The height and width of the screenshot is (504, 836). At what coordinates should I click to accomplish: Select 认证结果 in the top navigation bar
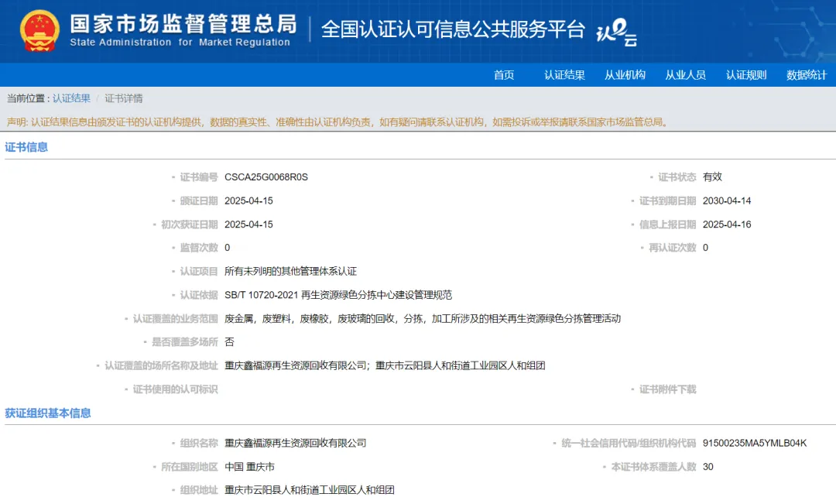pyautogui.click(x=564, y=75)
